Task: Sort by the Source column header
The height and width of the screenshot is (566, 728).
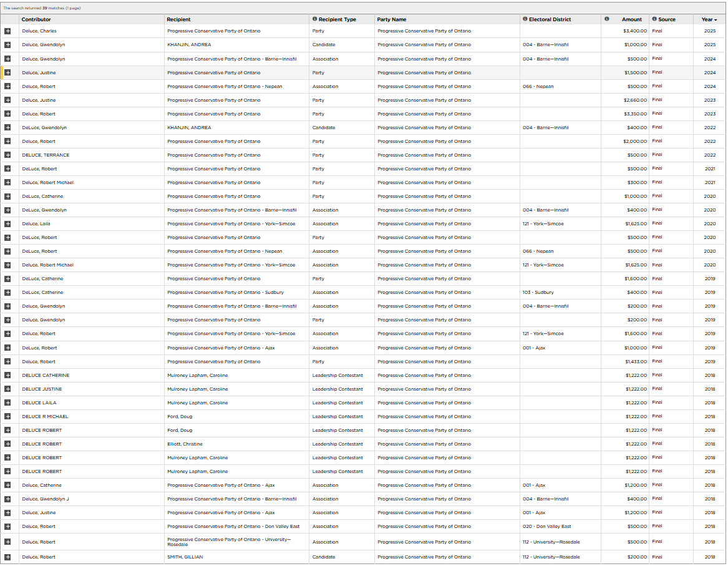Action: click(x=667, y=19)
